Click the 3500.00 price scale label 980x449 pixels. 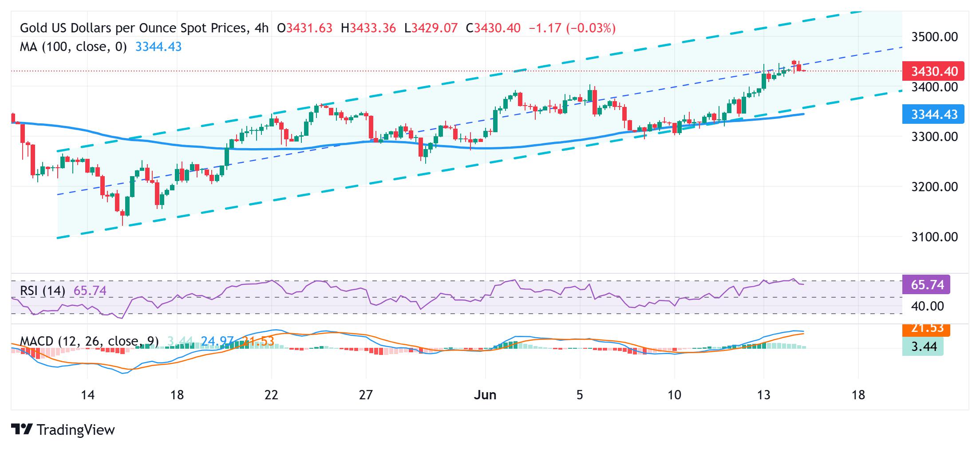[x=934, y=36]
